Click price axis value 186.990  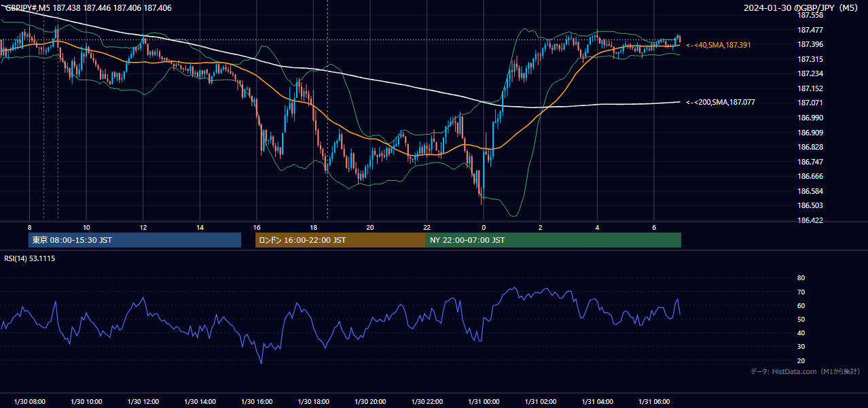[x=810, y=118]
